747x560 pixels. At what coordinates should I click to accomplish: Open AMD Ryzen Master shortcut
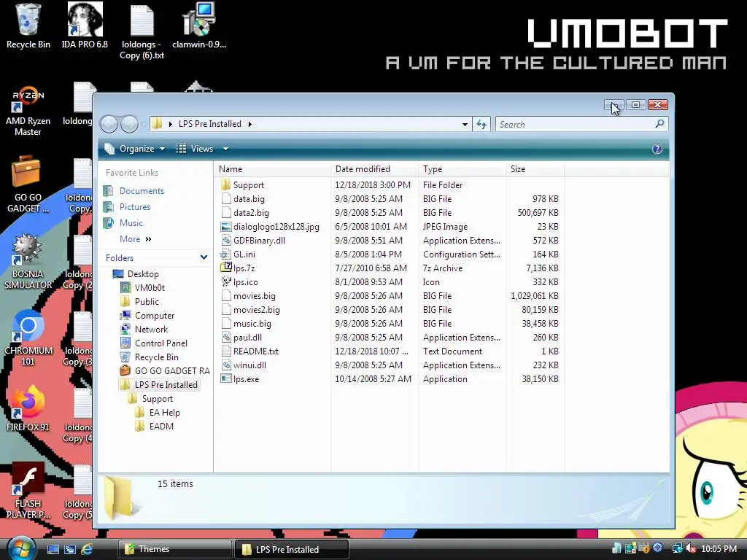[28, 111]
